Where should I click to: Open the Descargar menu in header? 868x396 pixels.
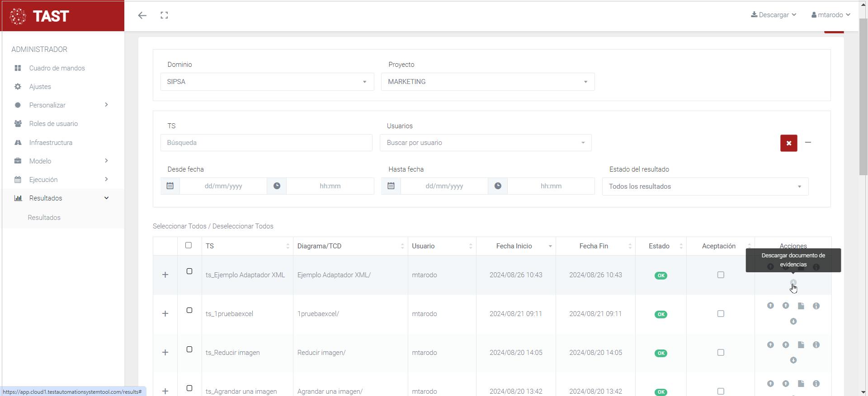pyautogui.click(x=774, y=15)
